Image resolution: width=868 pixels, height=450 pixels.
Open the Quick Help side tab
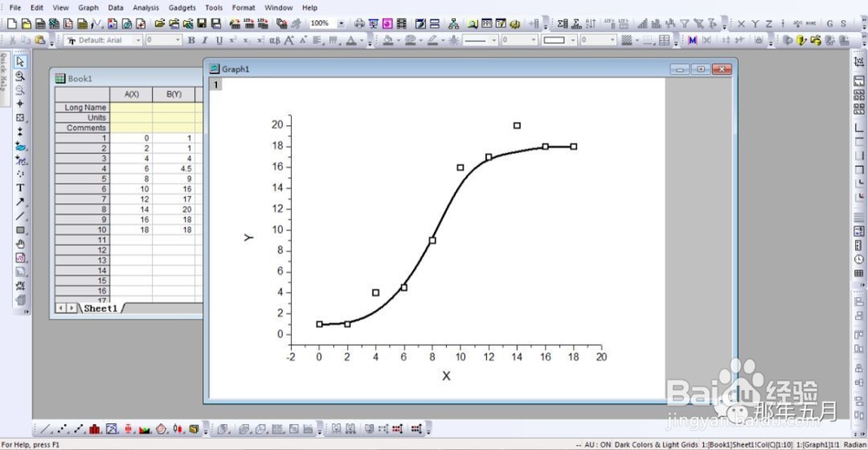[3, 79]
